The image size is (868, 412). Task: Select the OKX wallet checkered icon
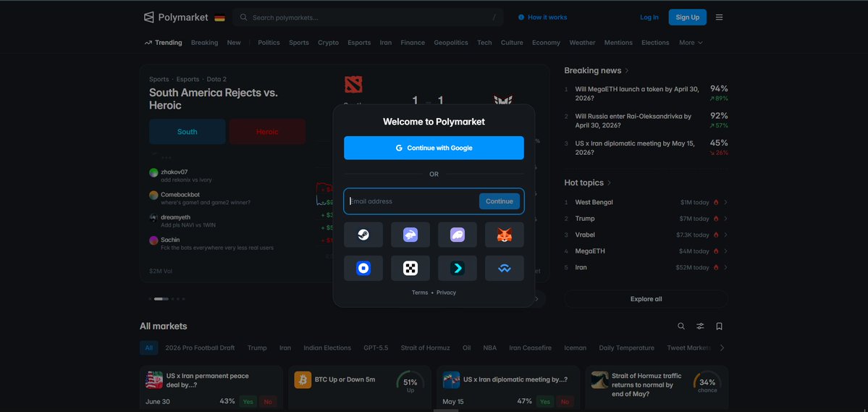410,269
